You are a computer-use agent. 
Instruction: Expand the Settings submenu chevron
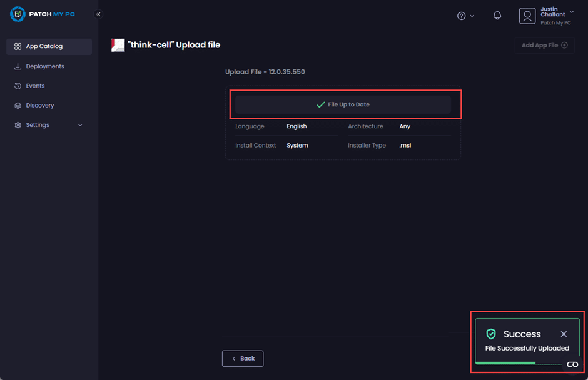tap(80, 125)
